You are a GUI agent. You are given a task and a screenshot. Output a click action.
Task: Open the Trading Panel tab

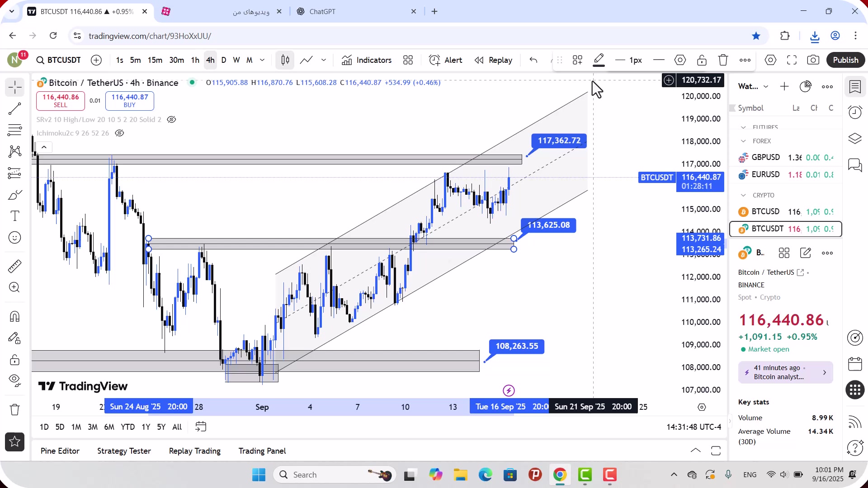coord(262,451)
